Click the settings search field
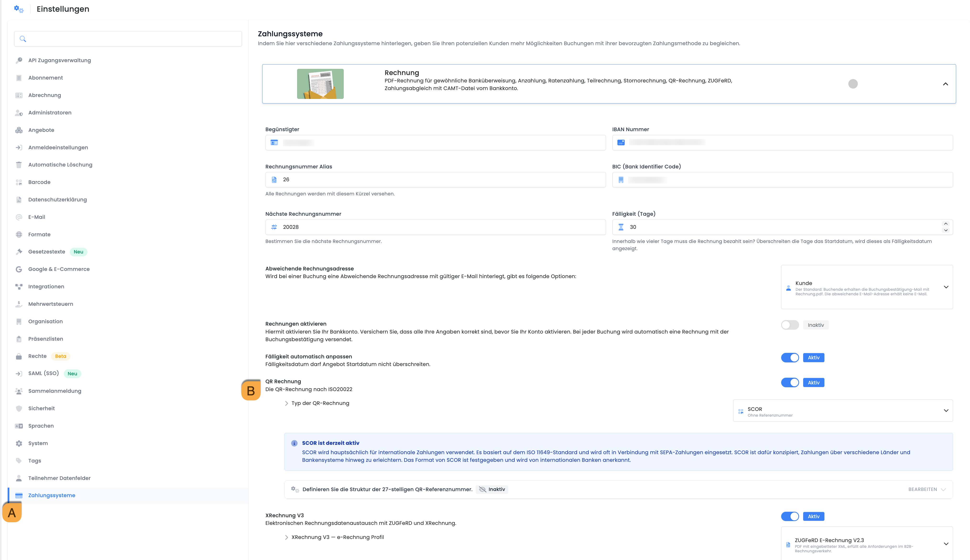Image resolution: width=970 pixels, height=560 pixels. click(x=128, y=39)
